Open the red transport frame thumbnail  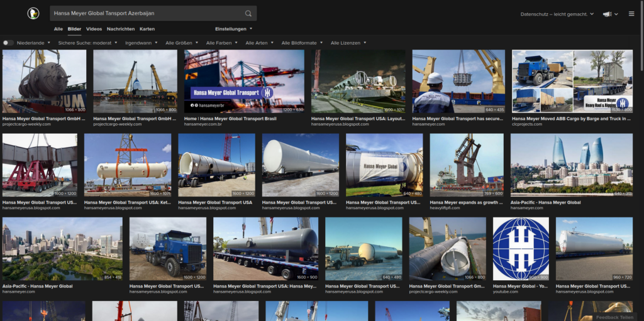click(40, 165)
